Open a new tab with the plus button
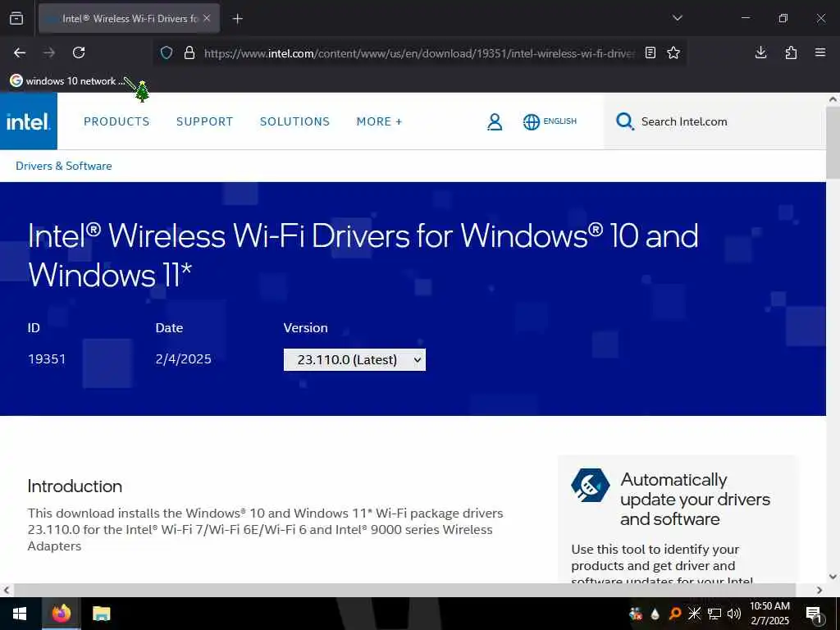 tap(238, 19)
